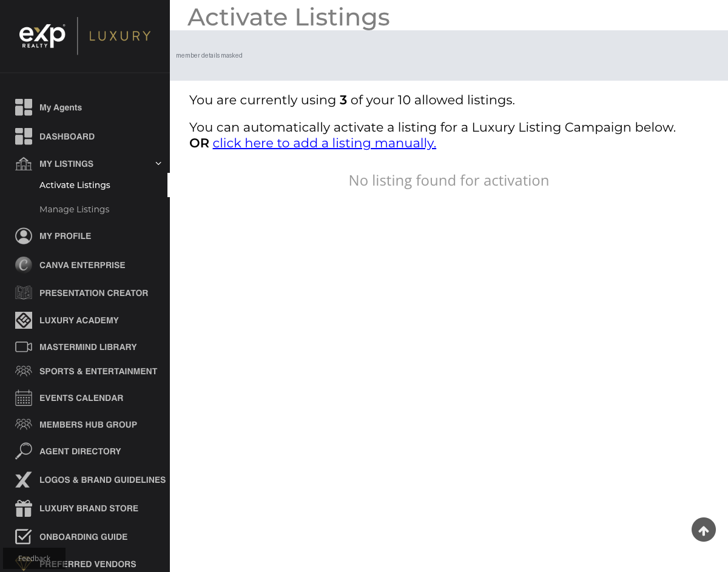Open EVENTS CALENDAR menu item
The image size is (728, 572).
click(81, 398)
